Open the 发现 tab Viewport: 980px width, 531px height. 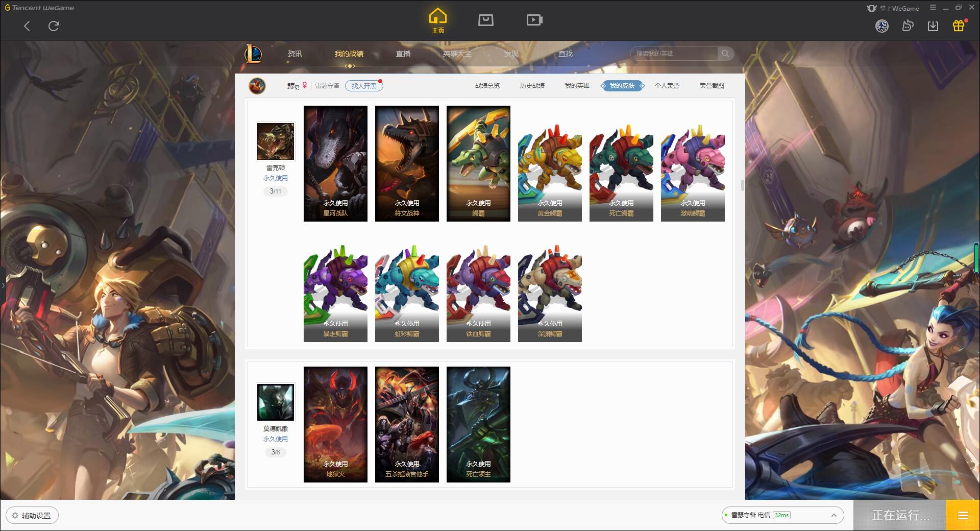(x=511, y=54)
